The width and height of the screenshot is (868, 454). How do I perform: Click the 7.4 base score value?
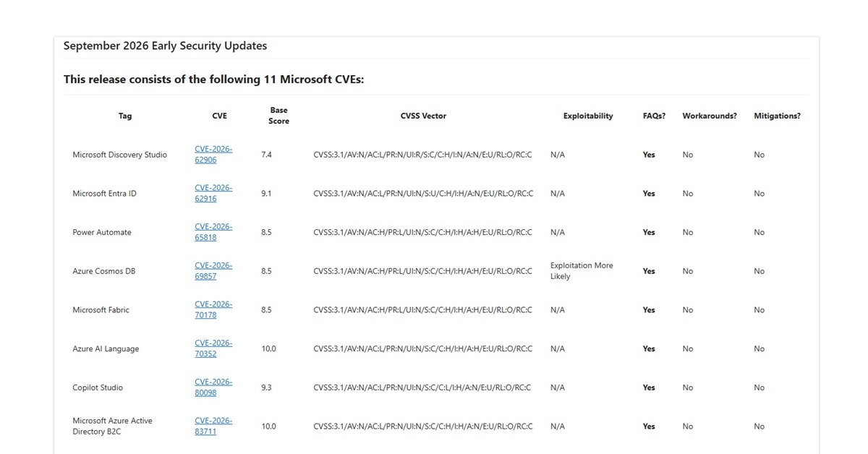pyautogui.click(x=266, y=155)
